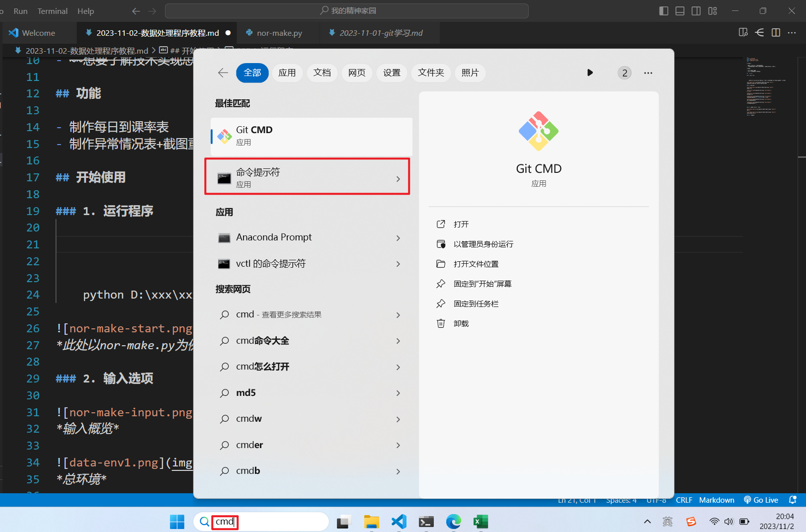Switch to the Welcome editor tab
Image resolution: width=806 pixels, height=532 pixels.
[x=39, y=33]
